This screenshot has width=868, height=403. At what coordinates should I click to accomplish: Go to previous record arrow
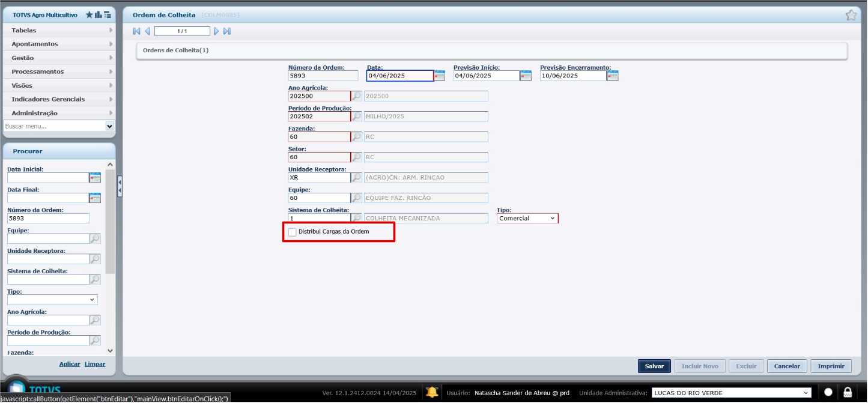point(147,31)
